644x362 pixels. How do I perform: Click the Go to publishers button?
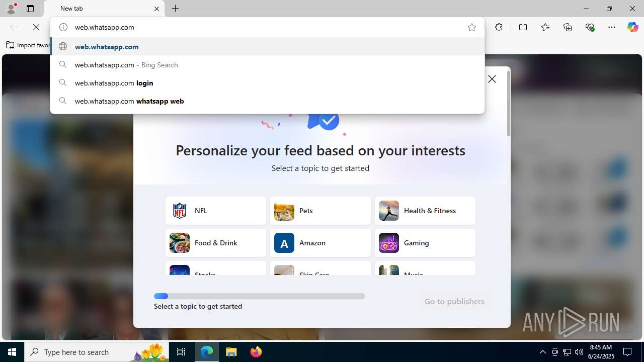pos(454,301)
